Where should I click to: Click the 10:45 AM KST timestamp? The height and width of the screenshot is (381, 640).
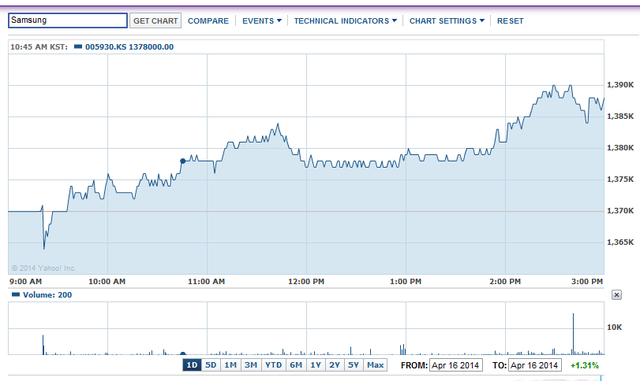[39, 47]
